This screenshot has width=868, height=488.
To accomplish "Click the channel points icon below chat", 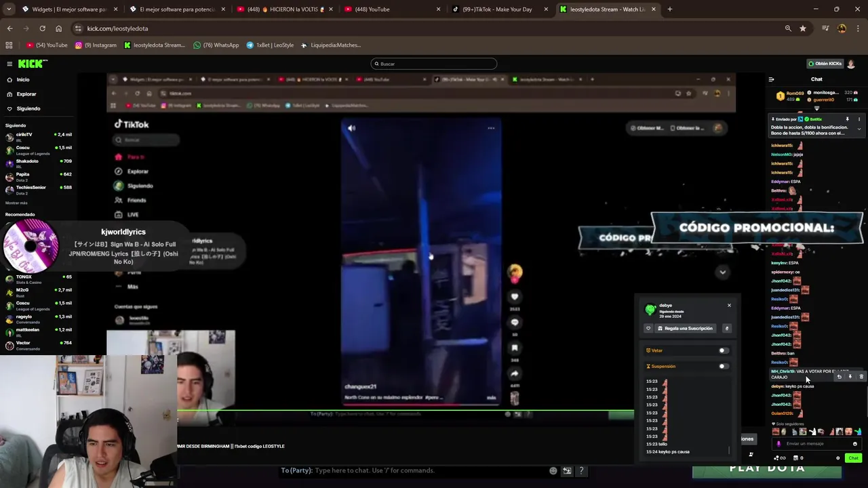I will 780,458.
